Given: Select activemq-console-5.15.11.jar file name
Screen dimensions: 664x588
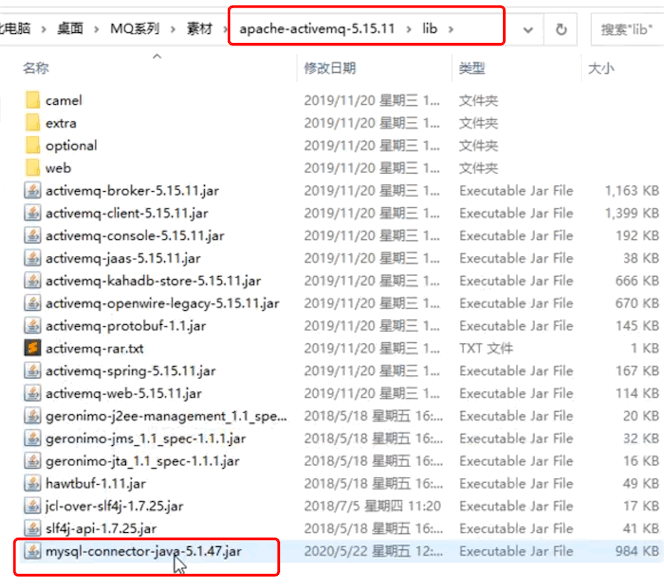Looking at the screenshot, I should 135,236.
